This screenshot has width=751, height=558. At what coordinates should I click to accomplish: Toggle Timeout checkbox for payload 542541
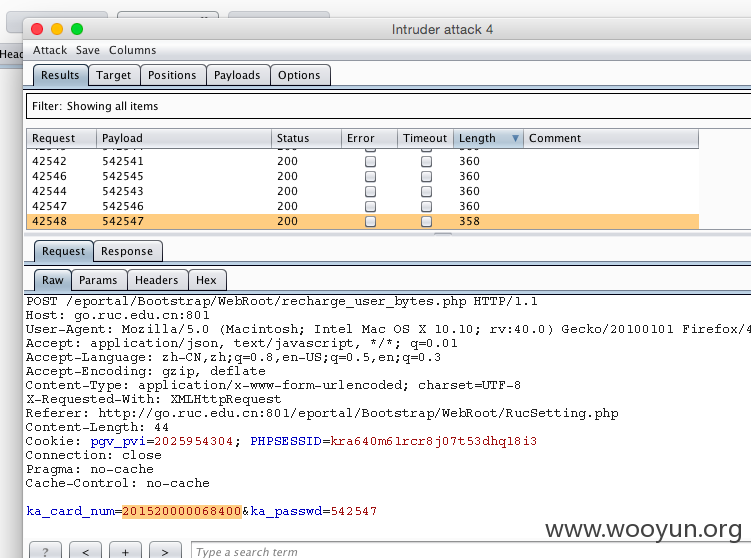426,161
